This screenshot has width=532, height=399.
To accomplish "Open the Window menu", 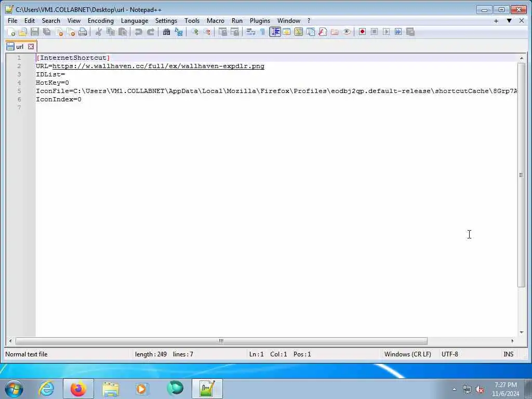I will point(289,21).
